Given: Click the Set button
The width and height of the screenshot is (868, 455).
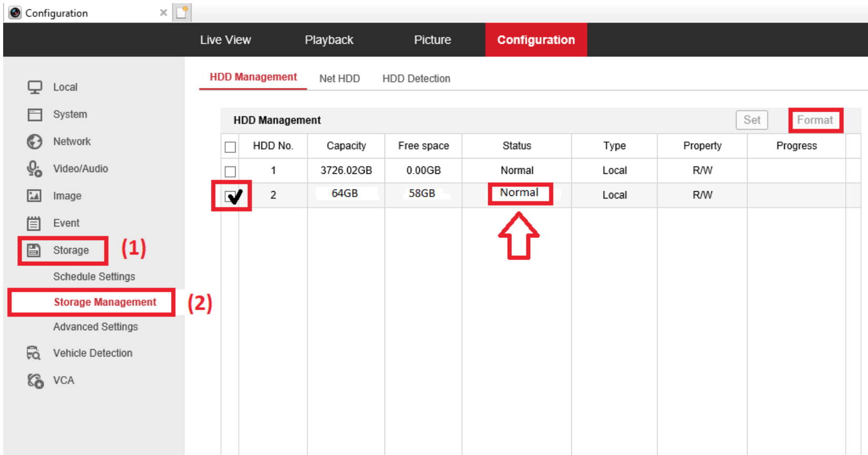Looking at the screenshot, I should coord(752,120).
